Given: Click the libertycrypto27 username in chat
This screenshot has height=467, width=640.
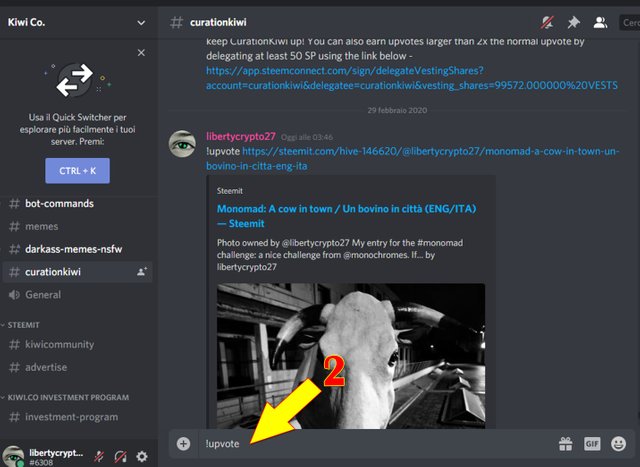Looking at the screenshot, I should pyautogui.click(x=241, y=136).
